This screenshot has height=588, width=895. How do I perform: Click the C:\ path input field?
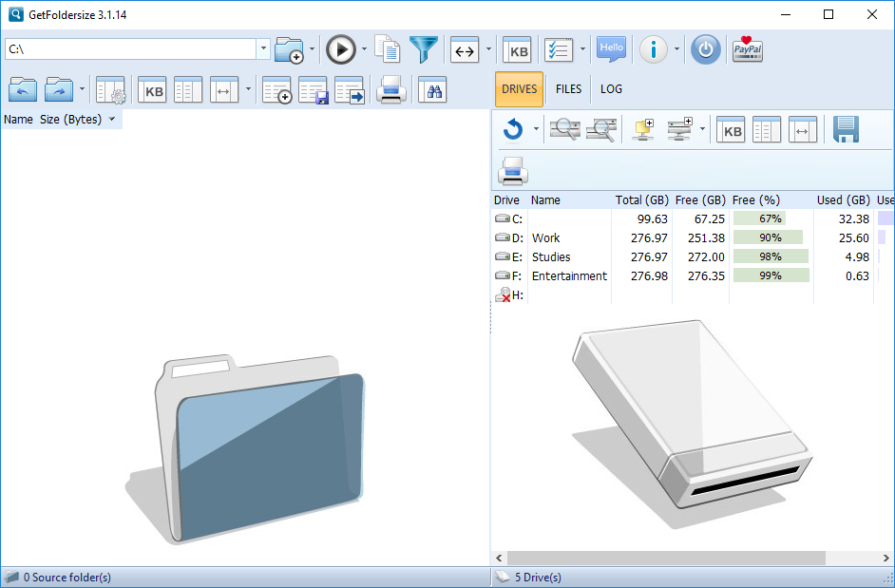(x=130, y=49)
